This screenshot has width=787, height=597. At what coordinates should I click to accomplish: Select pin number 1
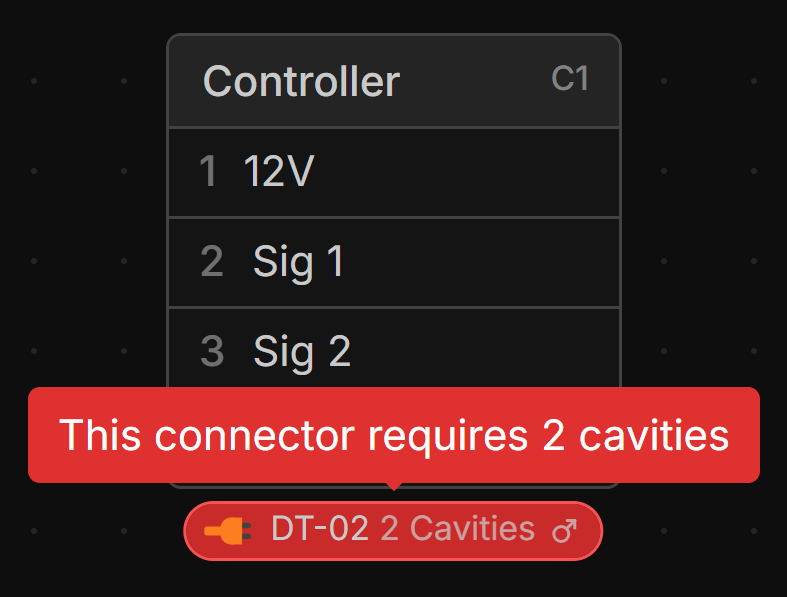pyautogui.click(x=208, y=172)
